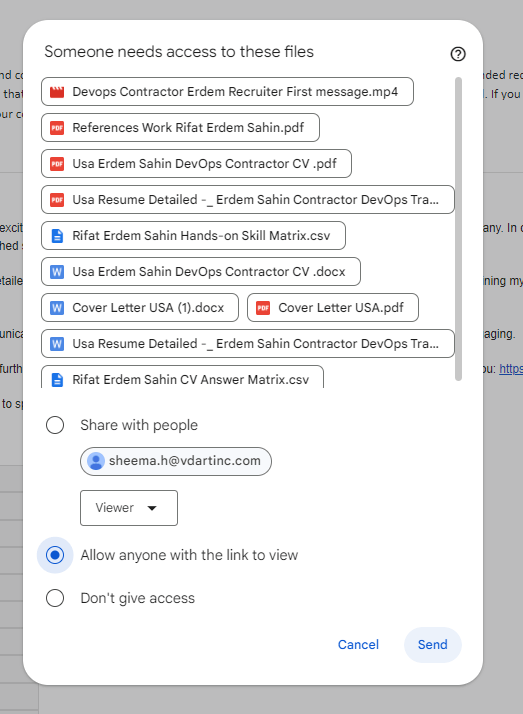Image resolution: width=523 pixels, height=714 pixels.
Task: Click PDF icon of Usa Erdem Sahin CV .pdf
Action: pyautogui.click(x=57, y=164)
